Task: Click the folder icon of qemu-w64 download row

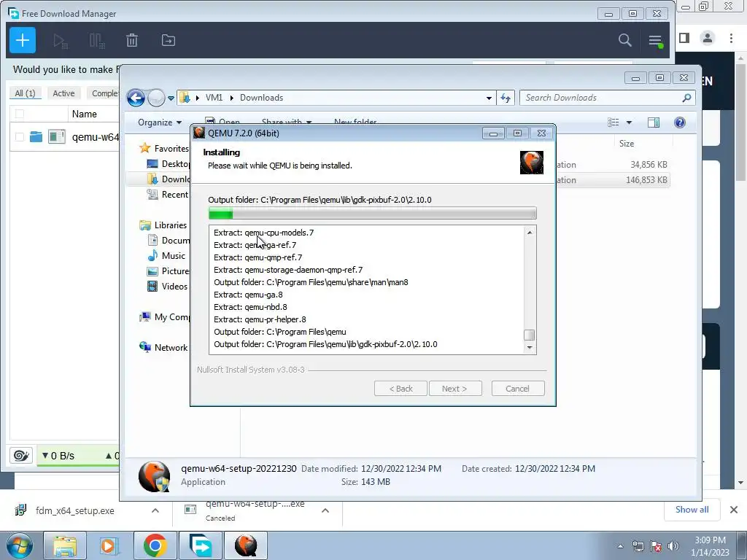Action: [x=36, y=137]
